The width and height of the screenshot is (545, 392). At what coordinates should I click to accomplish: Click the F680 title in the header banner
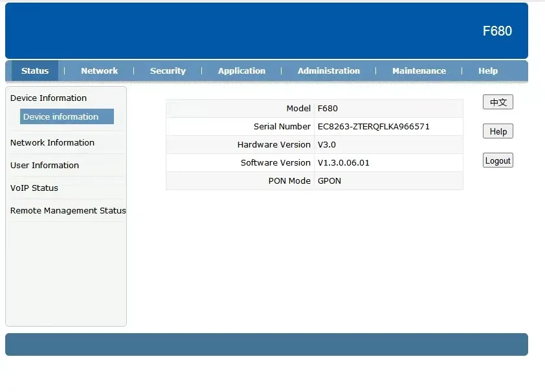[497, 31]
